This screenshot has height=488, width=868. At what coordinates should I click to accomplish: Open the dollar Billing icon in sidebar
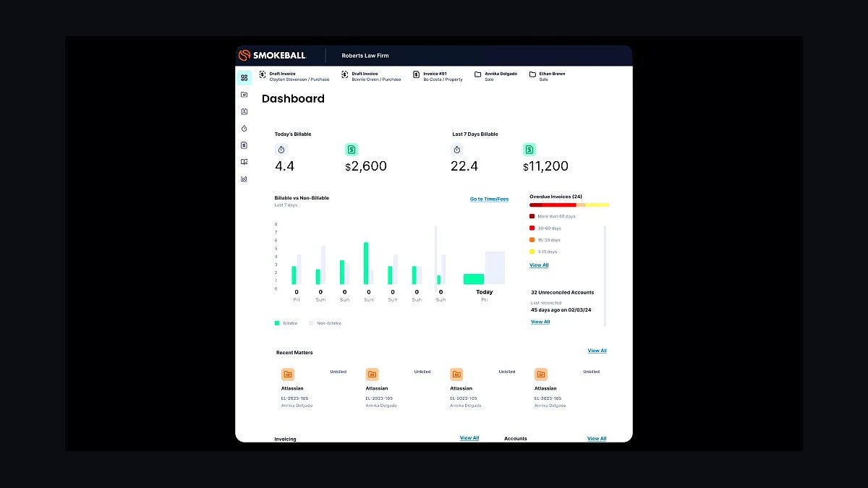(244, 145)
